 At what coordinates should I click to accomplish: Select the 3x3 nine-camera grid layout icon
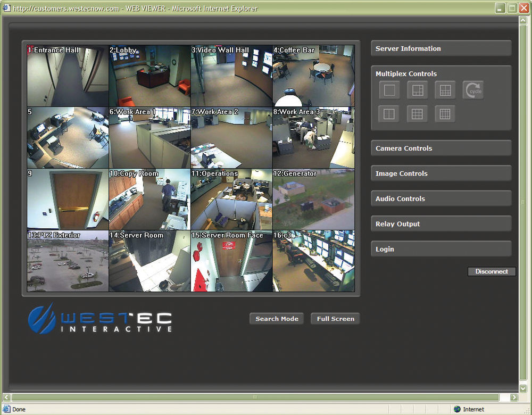[x=418, y=114]
